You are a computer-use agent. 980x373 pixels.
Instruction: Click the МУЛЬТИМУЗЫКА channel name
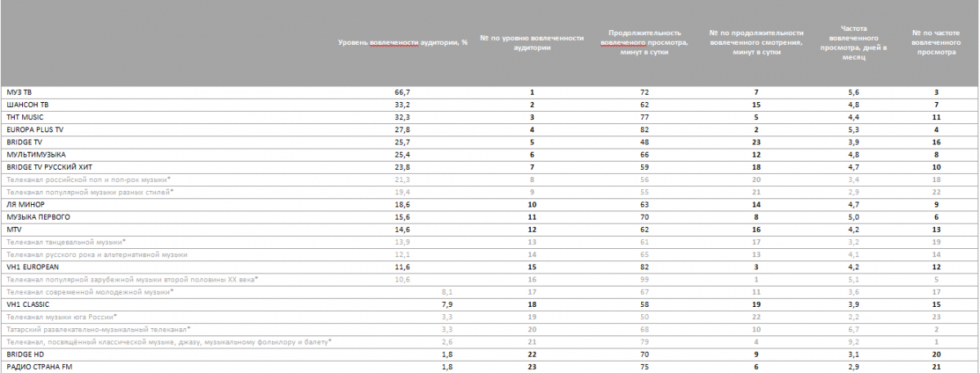pyautogui.click(x=36, y=154)
